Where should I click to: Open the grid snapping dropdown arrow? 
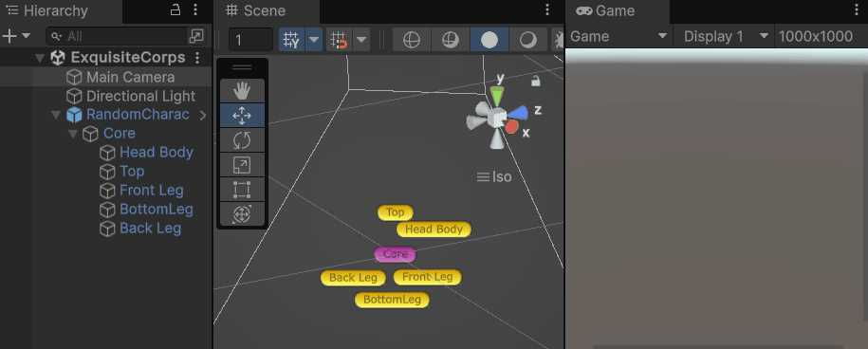click(x=362, y=40)
